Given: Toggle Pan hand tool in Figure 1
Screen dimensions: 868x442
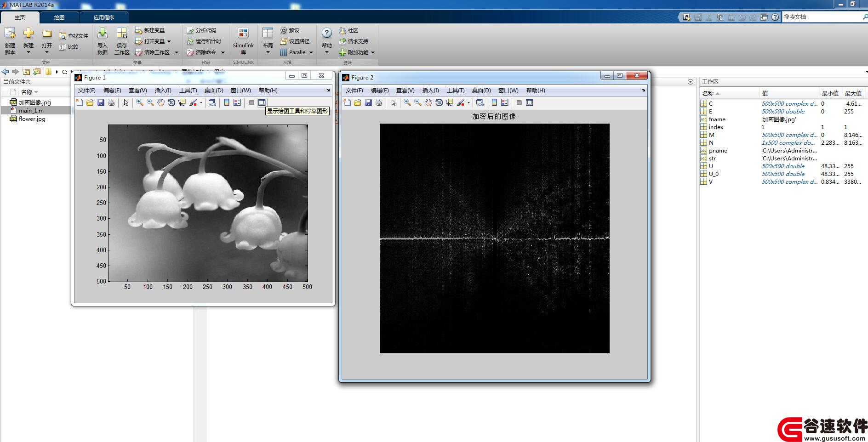Looking at the screenshot, I should [161, 102].
